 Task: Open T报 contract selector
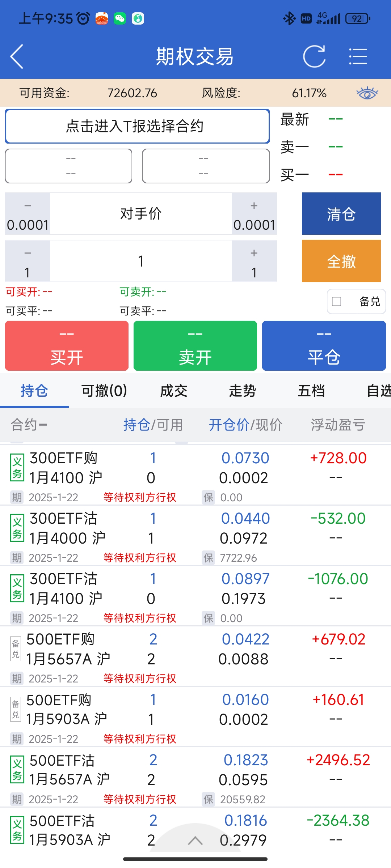coord(137,126)
